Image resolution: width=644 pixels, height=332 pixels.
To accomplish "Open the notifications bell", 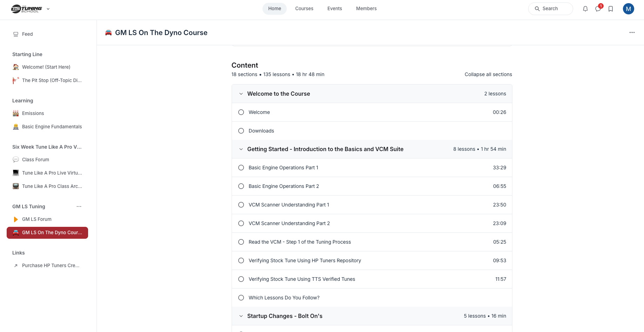I will tap(585, 9).
